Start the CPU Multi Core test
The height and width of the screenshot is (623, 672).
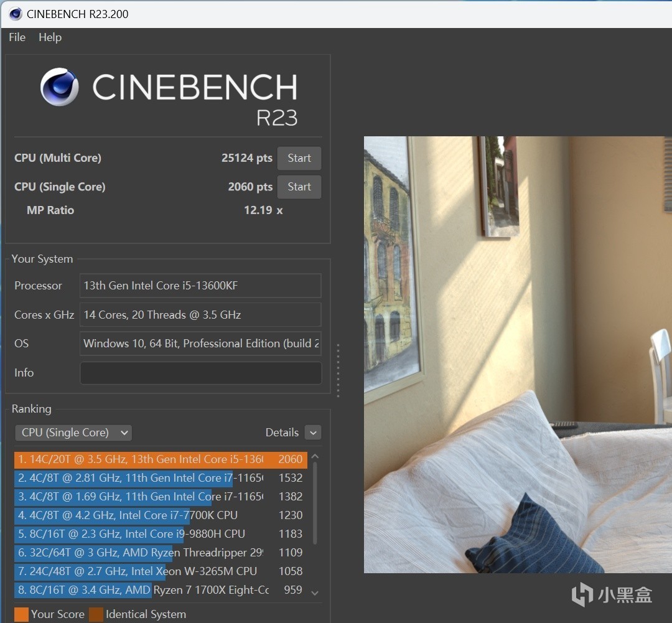pos(299,158)
